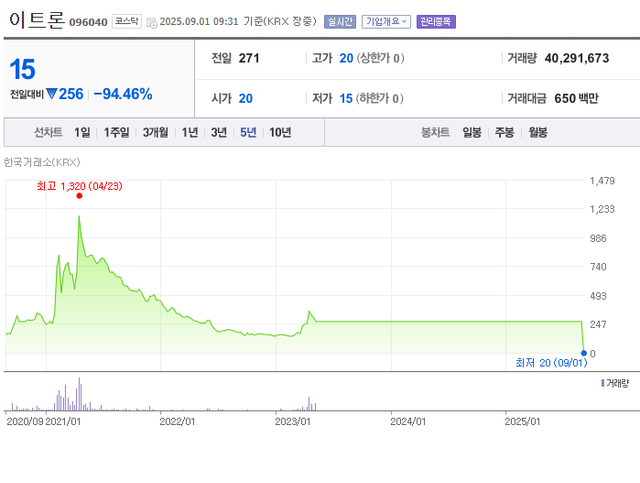640x483 pixels.
Task: Click the 코스닥 market label
Action: pyautogui.click(x=127, y=21)
